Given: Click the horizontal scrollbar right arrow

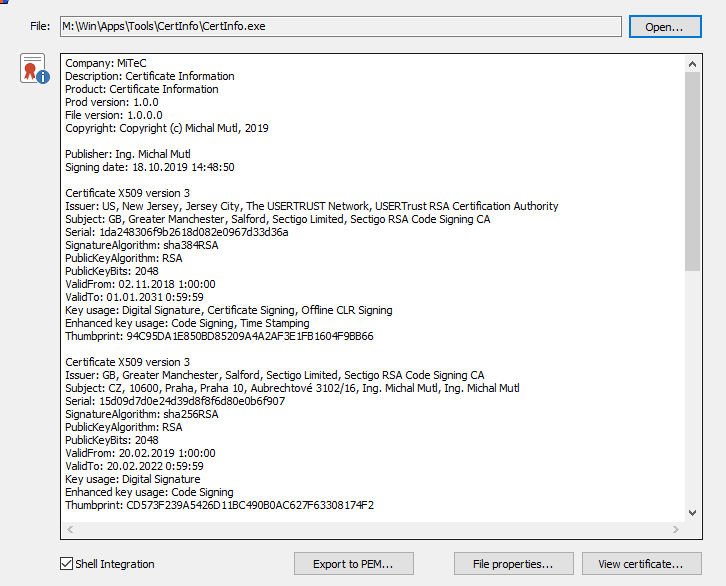Looking at the screenshot, I should (x=676, y=529).
